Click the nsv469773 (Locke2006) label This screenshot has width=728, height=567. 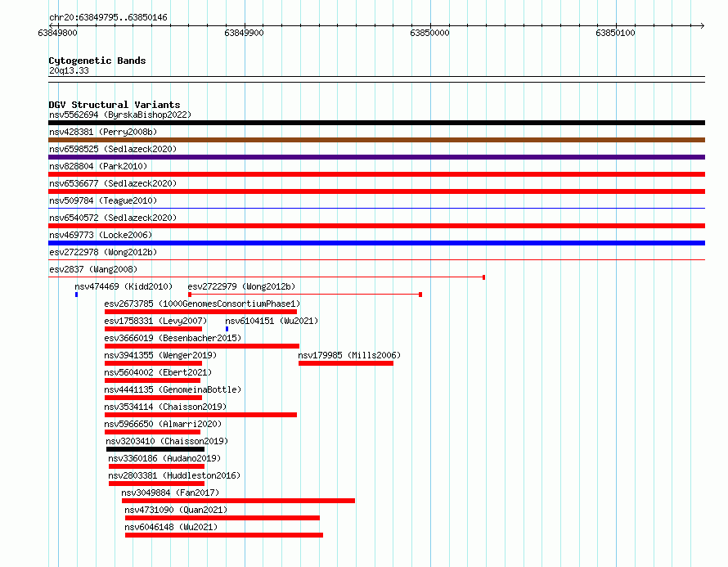(101, 235)
